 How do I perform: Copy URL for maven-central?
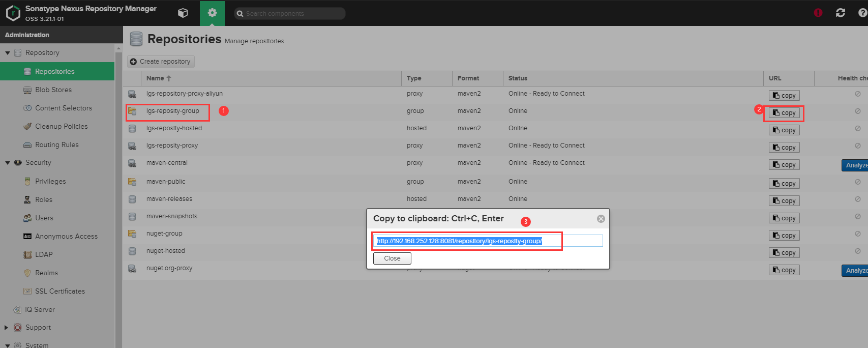coord(784,165)
